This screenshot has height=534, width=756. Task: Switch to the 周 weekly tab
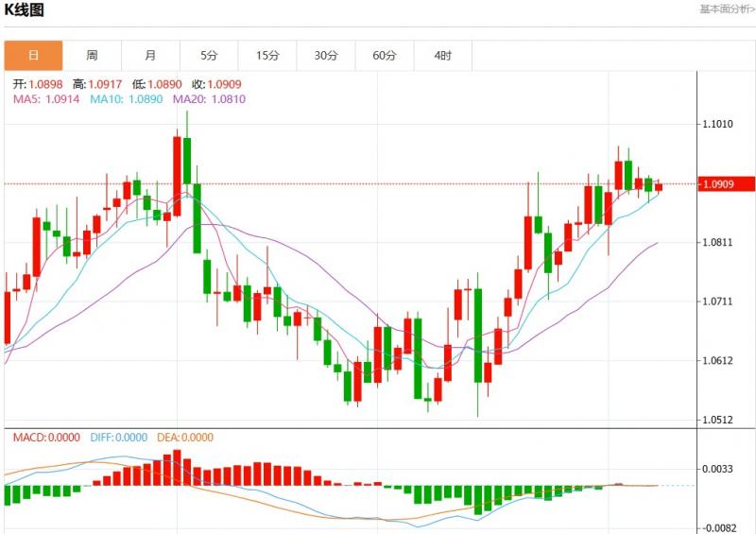coord(92,56)
